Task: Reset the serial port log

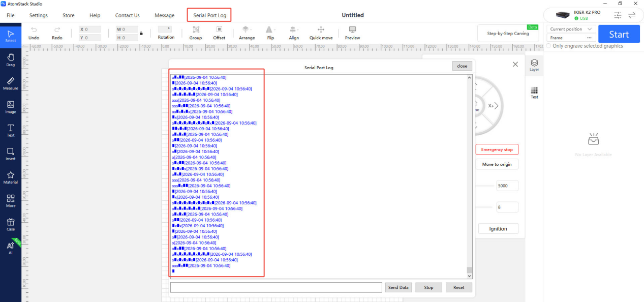Action: 459,287
